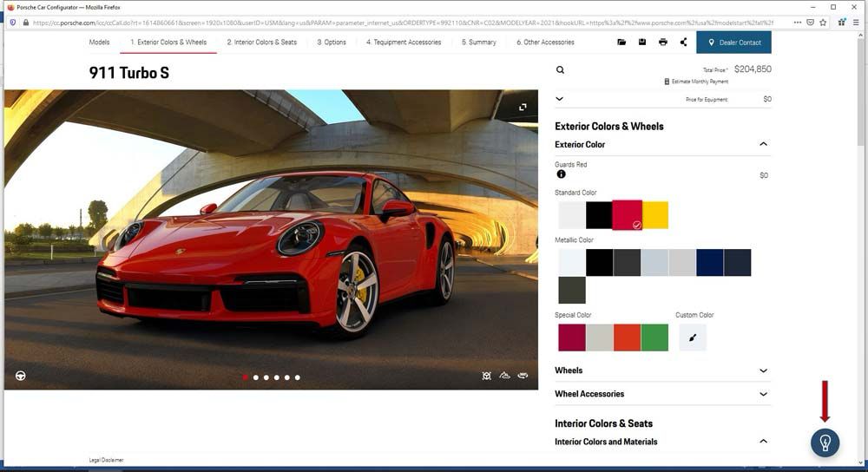The width and height of the screenshot is (868, 472).
Task: Open the 3D cube view icon on the car image
Action: (487, 376)
